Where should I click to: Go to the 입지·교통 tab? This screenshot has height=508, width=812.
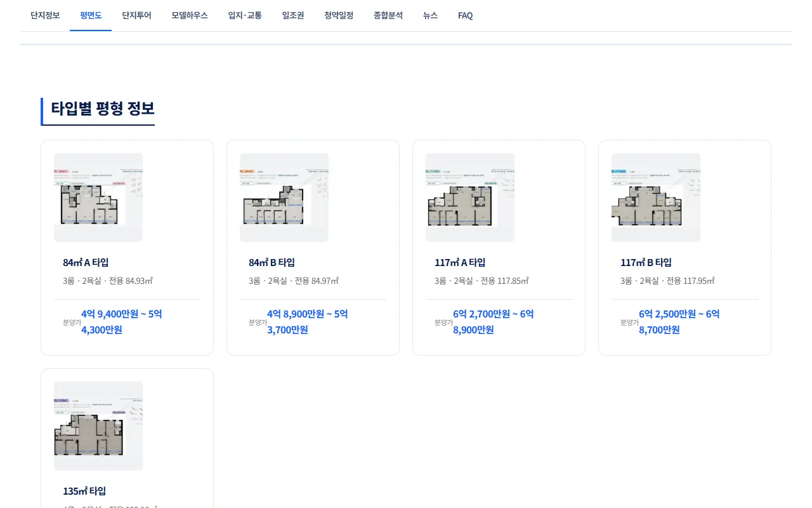(245, 15)
